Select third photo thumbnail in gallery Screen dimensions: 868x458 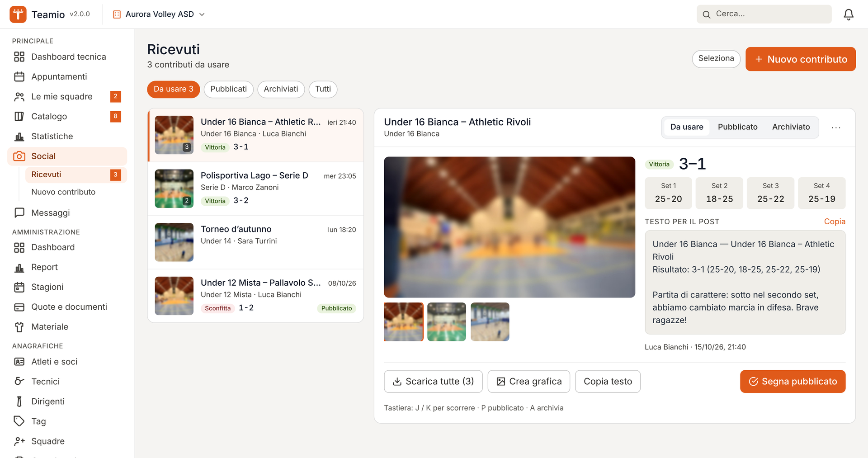[490, 322]
